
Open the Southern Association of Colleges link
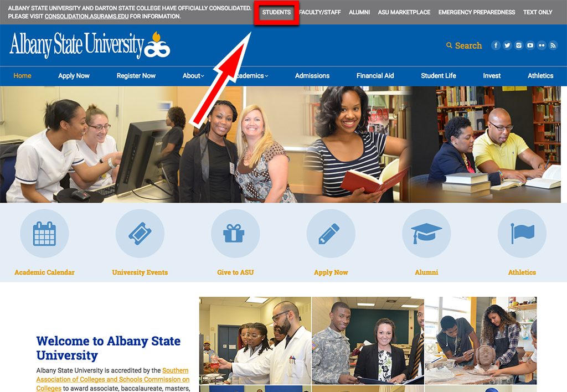tap(113, 379)
